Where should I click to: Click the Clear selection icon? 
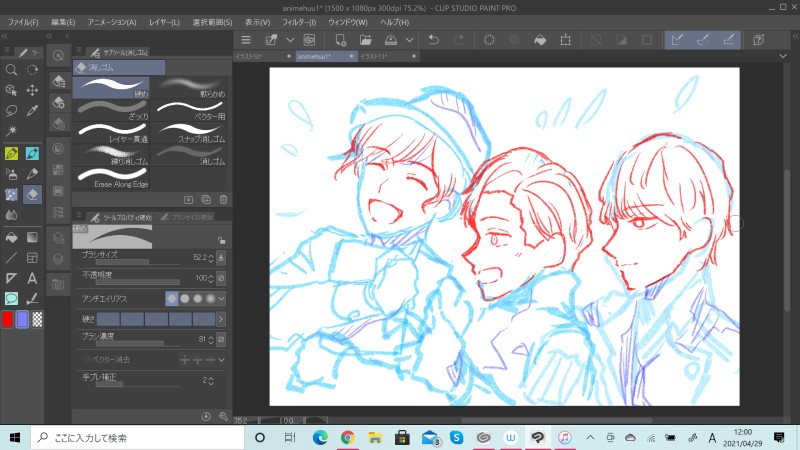[x=489, y=40]
